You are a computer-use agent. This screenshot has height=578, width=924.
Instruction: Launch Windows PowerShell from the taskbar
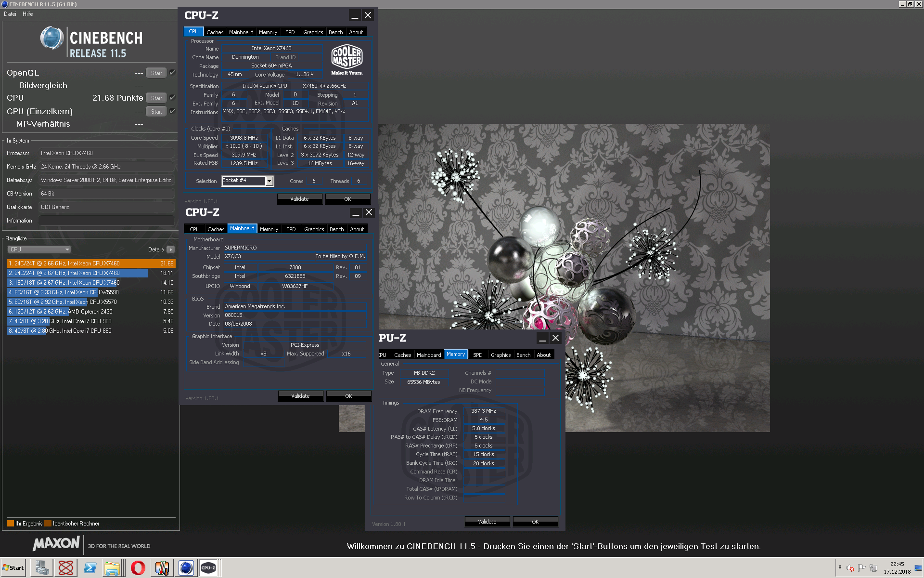[90, 568]
